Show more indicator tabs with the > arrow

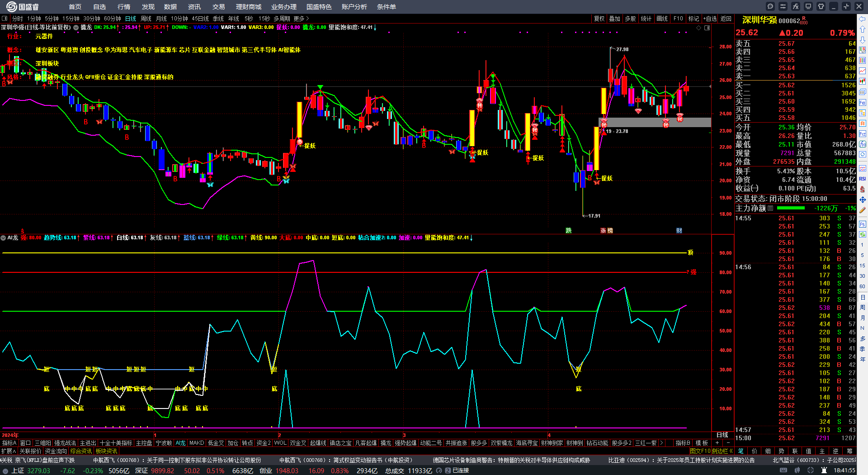pos(661,443)
